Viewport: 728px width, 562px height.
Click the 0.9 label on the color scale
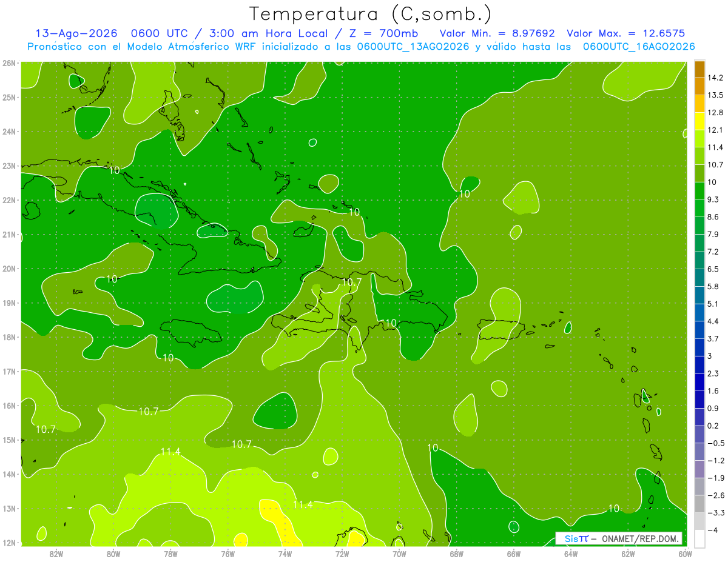click(713, 409)
